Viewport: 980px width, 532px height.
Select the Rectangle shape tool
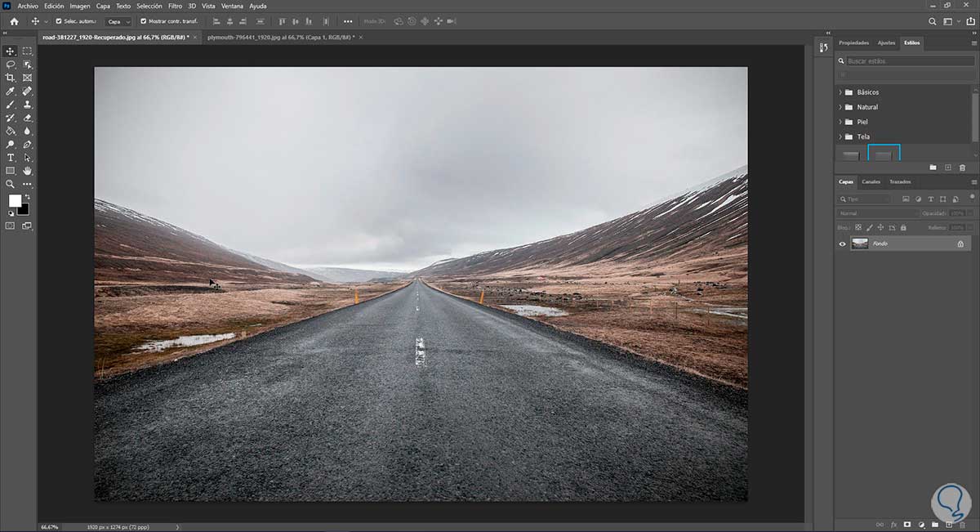[11, 170]
